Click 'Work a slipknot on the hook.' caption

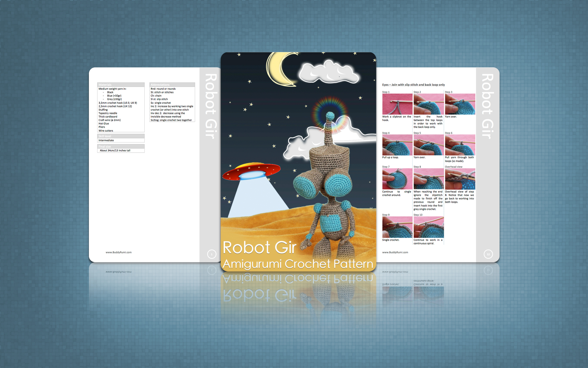(397, 118)
